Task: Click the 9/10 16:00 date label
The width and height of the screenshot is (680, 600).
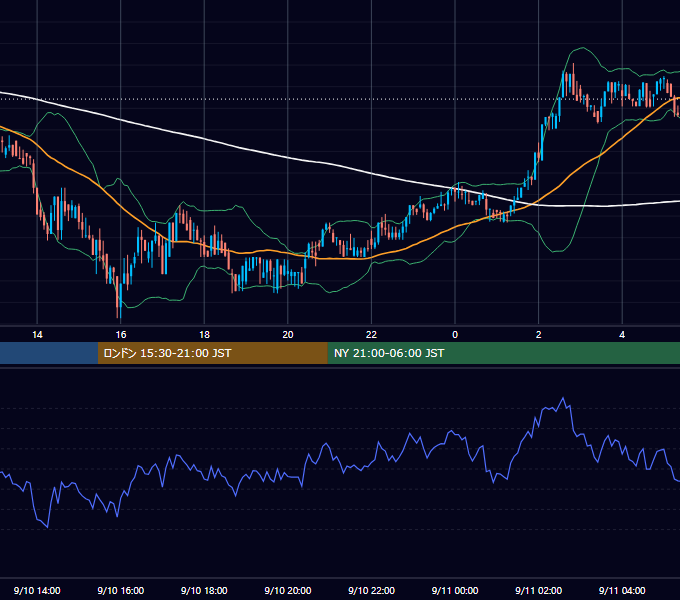Action: point(121,590)
